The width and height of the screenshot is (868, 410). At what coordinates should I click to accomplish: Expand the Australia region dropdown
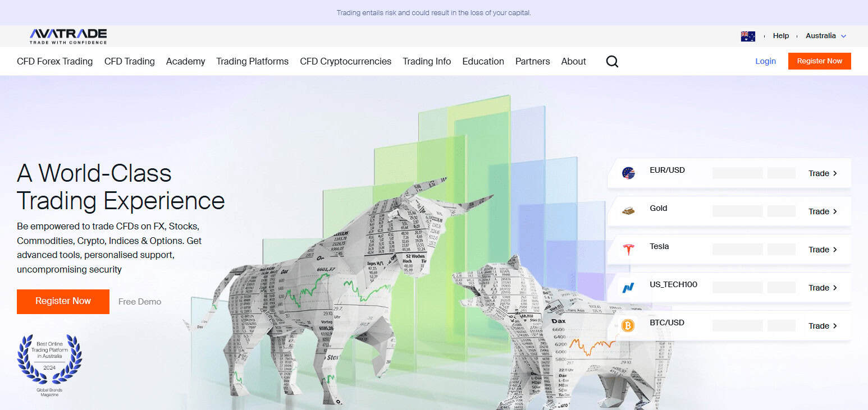826,36
